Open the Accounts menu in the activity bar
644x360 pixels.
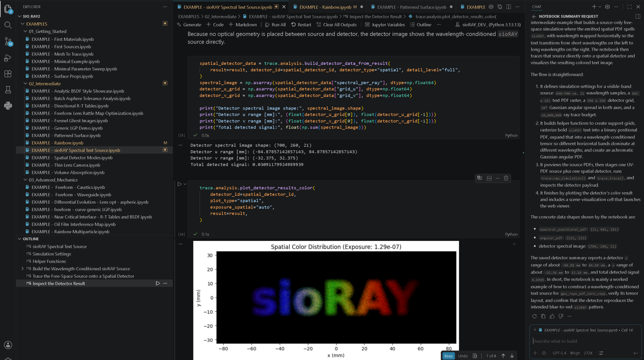(x=8, y=345)
